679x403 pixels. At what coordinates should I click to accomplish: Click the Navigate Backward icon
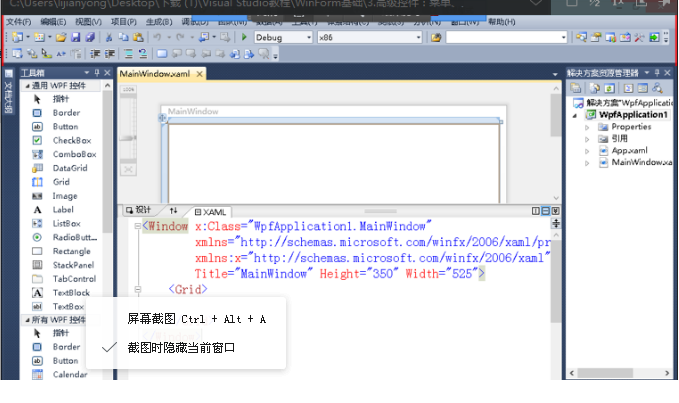click(204, 38)
